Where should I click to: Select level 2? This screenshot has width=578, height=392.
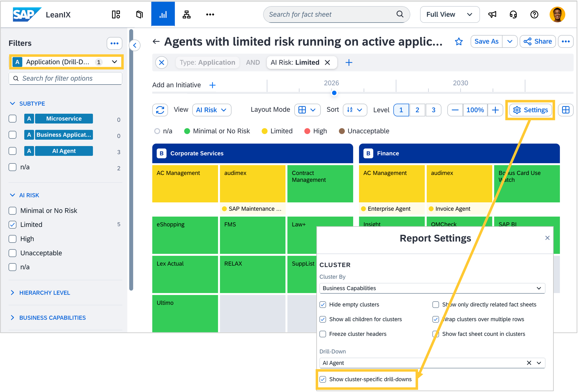coord(417,110)
